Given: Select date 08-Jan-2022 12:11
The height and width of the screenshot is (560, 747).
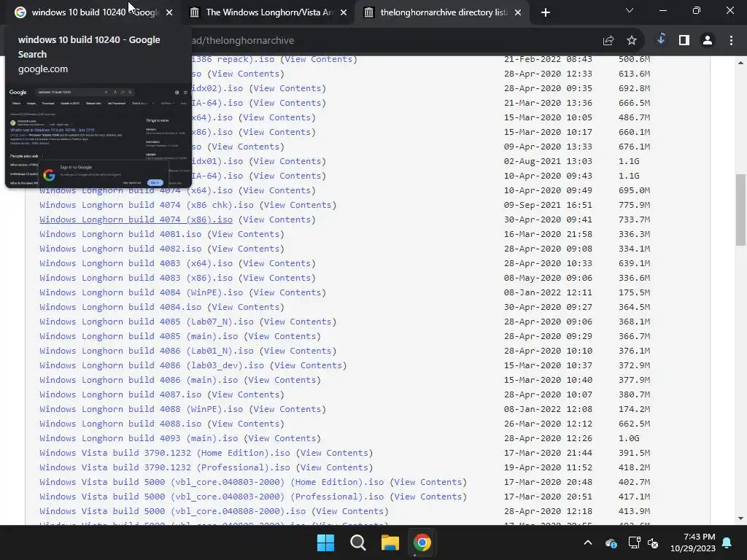Looking at the screenshot, I should point(548,292).
